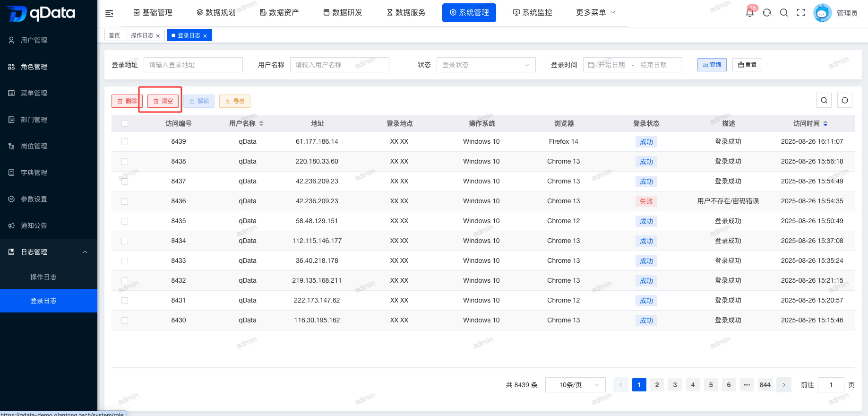Check the row 8433 checkbox
Screen dimensions: 868x416
[x=125, y=261]
